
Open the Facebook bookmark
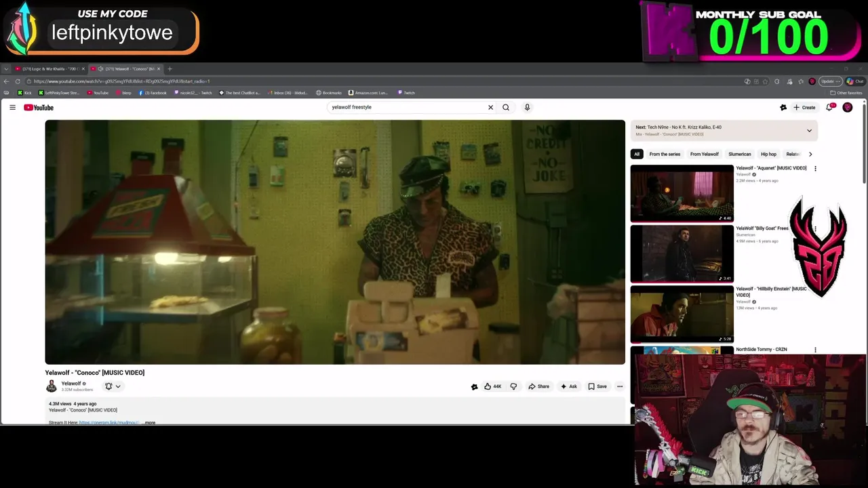pyautogui.click(x=153, y=93)
